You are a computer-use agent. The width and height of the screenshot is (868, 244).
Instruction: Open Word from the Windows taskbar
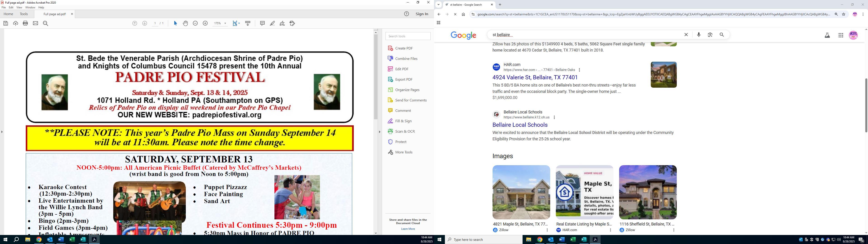click(x=61, y=240)
